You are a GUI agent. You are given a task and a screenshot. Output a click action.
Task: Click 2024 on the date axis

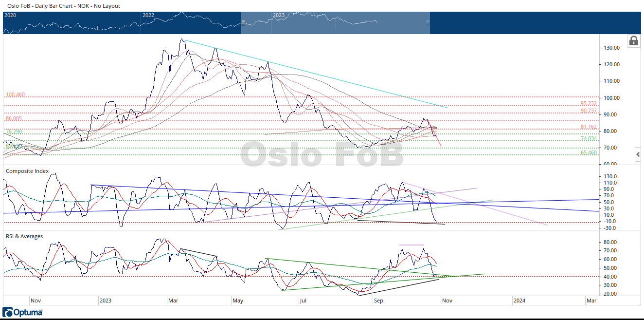pyautogui.click(x=519, y=301)
